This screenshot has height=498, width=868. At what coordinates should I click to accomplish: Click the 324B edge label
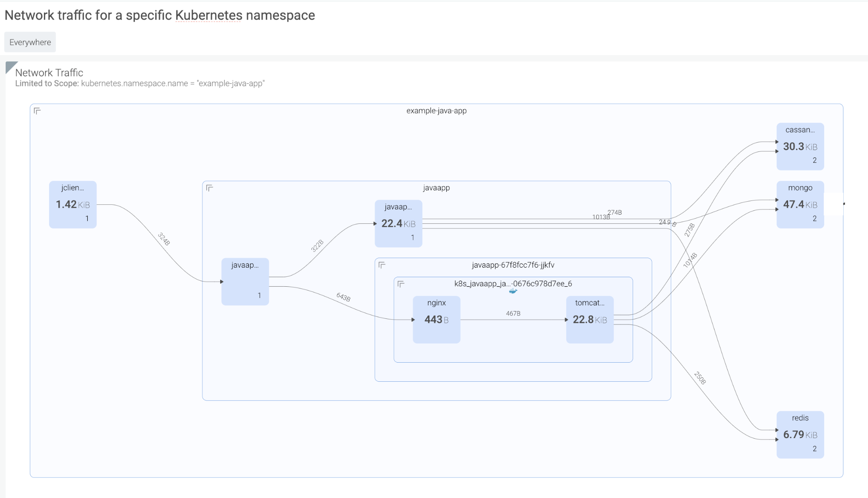pyautogui.click(x=164, y=239)
